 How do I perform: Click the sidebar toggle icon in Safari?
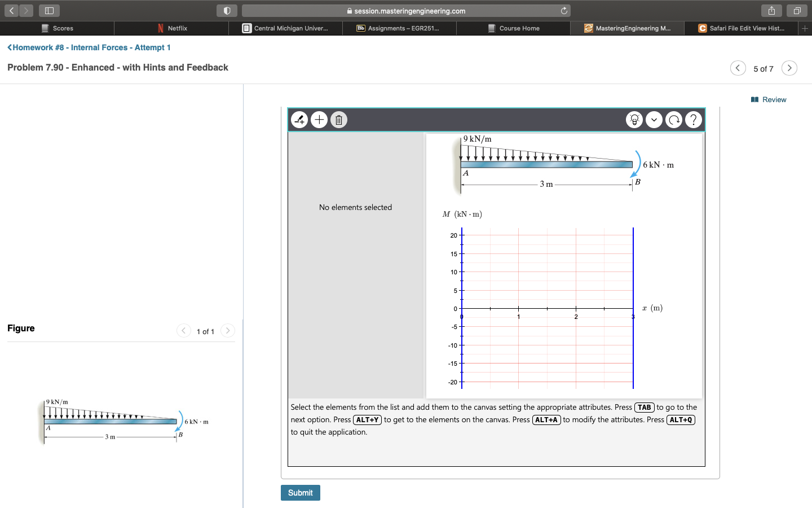tap(49, 10)
